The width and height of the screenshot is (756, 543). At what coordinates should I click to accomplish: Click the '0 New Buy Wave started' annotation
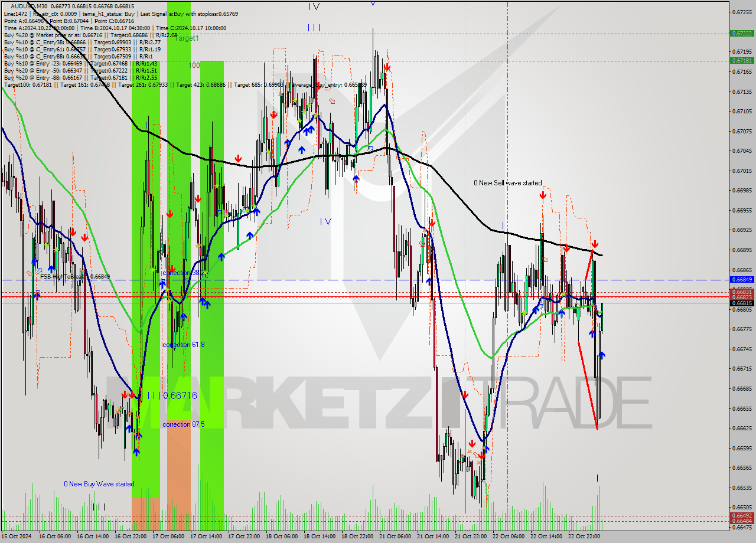tap(99, 484)
